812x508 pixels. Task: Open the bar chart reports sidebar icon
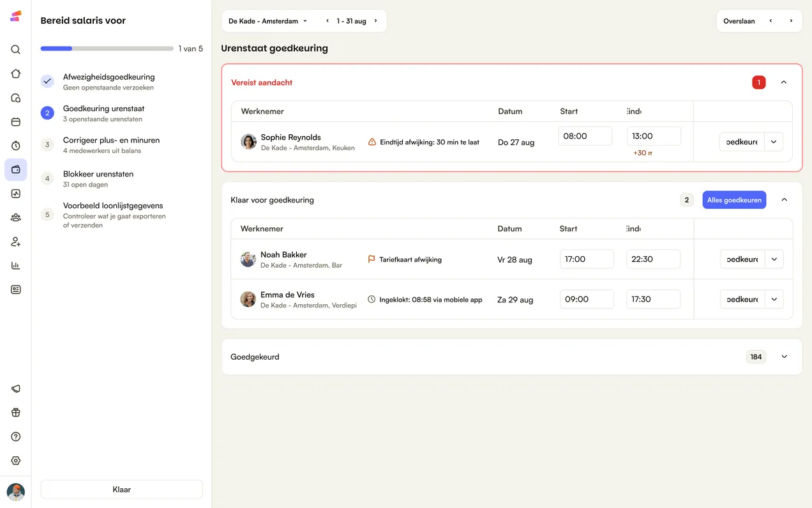pos(16,266)
